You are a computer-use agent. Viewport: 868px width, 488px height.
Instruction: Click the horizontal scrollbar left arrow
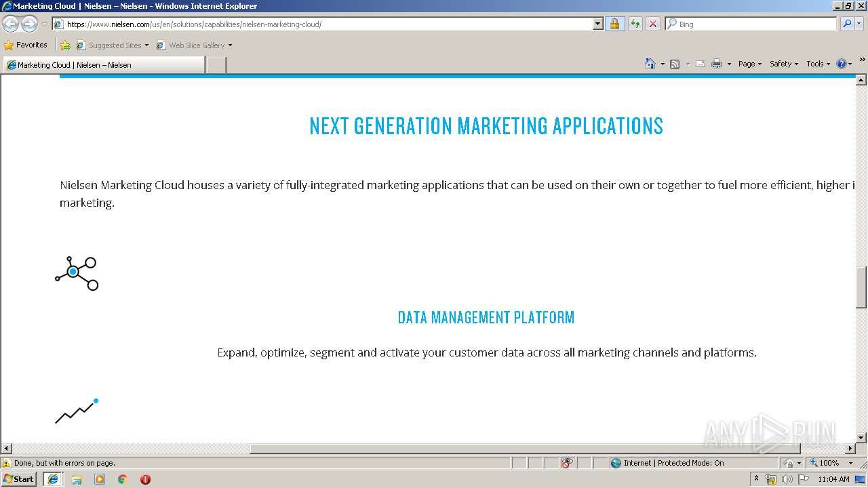coord(7,449)
